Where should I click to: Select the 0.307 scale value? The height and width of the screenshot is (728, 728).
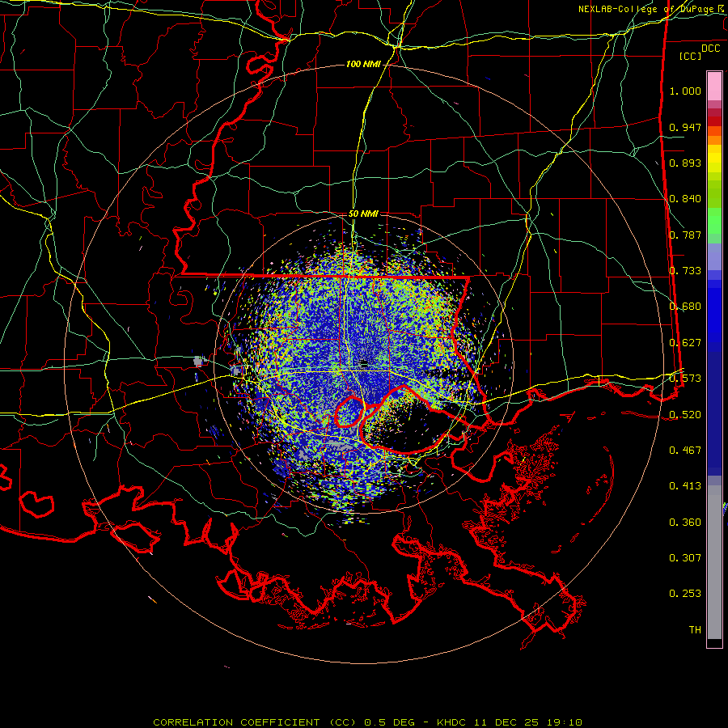pyautogui.click(x=685, y=558)
